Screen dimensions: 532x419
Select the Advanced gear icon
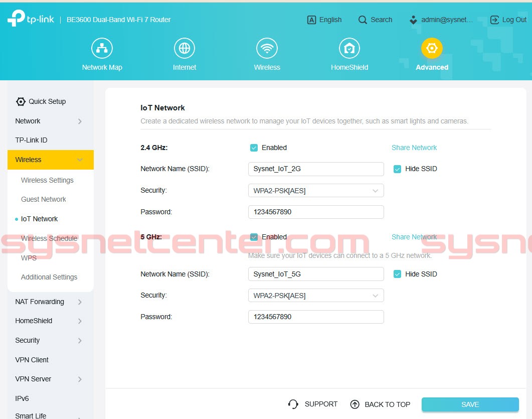[x=432, y=48]
